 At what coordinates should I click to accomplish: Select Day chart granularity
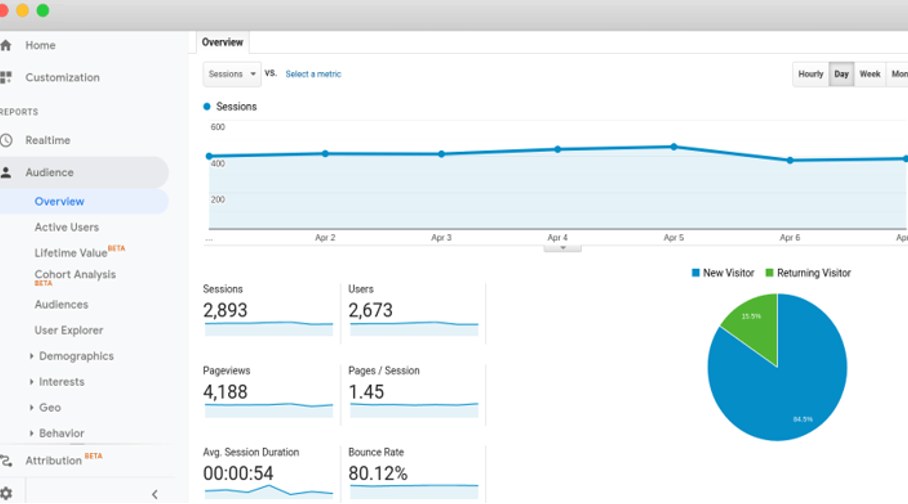pyautogui.click(x=841, y=74)
